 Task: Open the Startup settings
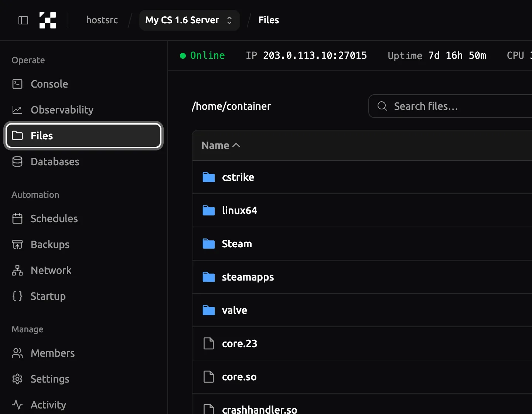(x=84, y=296)
